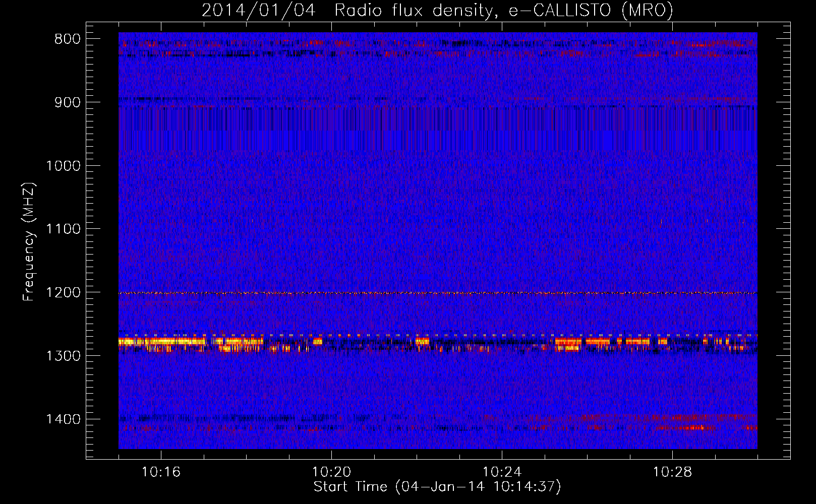Screen dimensions: 816x504
Task: Click the 900 frequency tick label
Action: [x=68, y=102]
